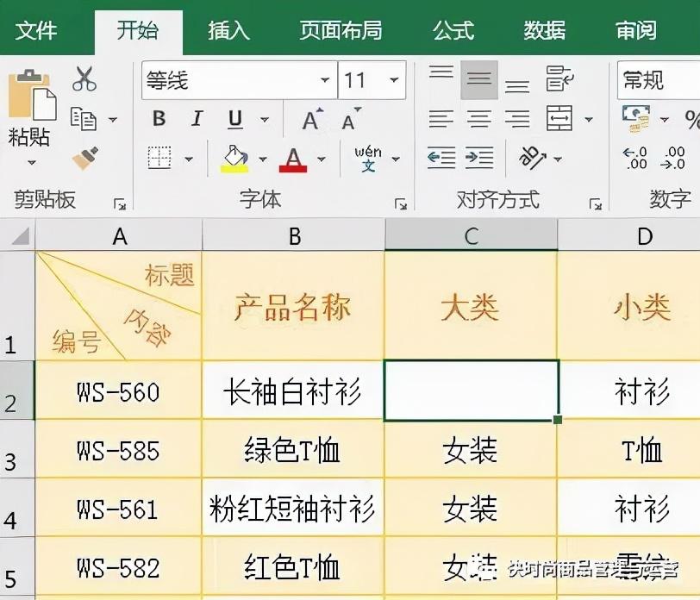Open the font size dropdown 11

(x=394, y=80)
